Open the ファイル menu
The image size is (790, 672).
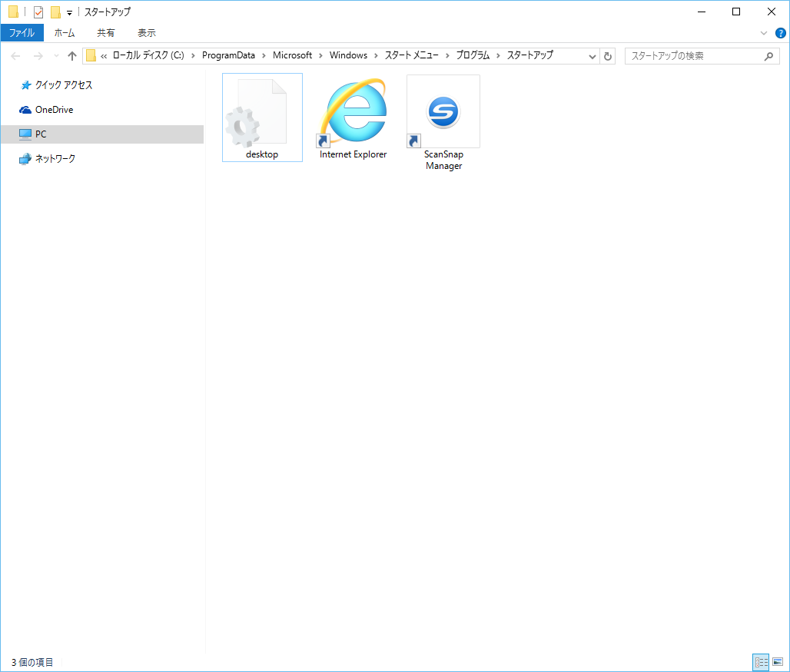point(22,32)
